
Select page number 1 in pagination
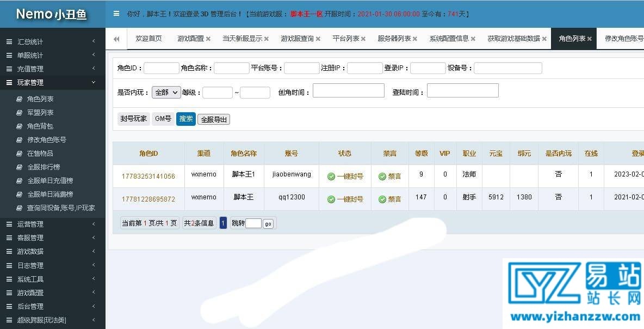click(x=223, y=223)
